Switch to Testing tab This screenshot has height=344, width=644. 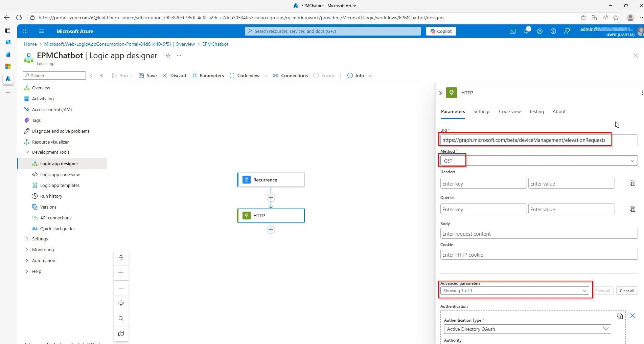[x=536, y=111]
